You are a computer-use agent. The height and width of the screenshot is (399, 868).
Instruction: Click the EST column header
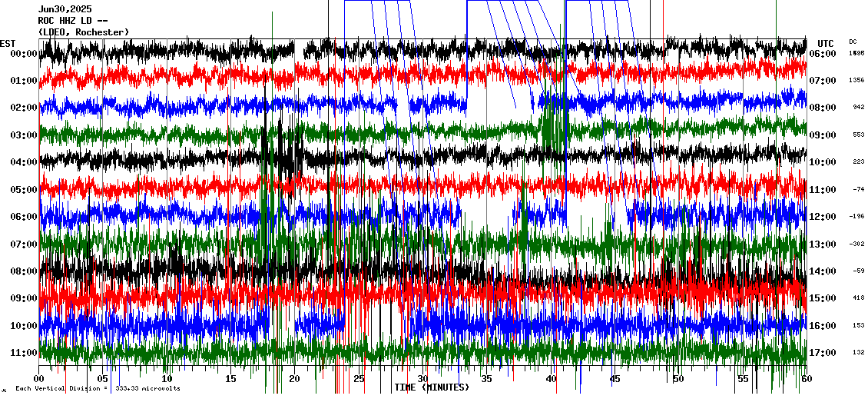click(8, 43)
